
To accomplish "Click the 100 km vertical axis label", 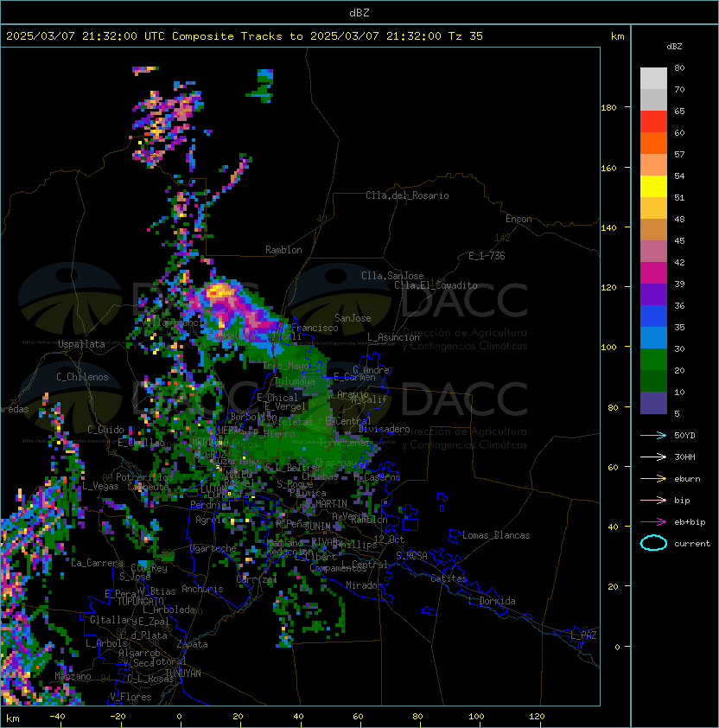I will [608, 348].
